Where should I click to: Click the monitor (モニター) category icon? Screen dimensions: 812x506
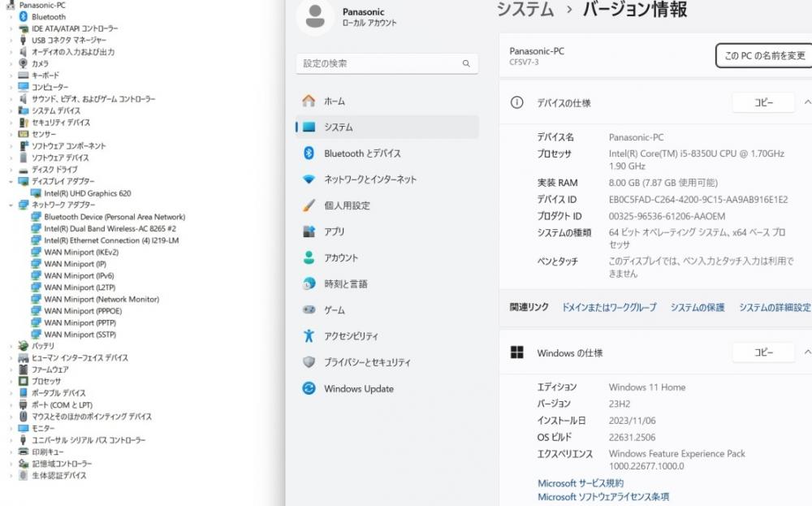click(24, 428)
